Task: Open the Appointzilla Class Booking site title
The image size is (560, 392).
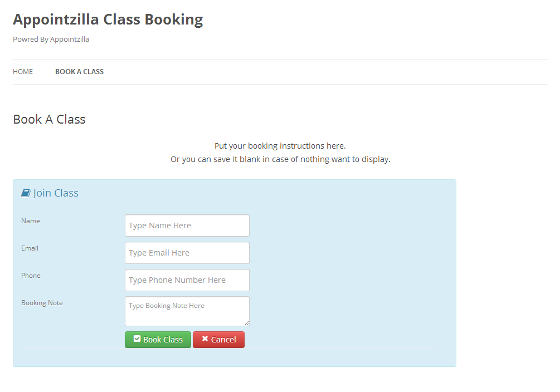Action: point(108,19)
